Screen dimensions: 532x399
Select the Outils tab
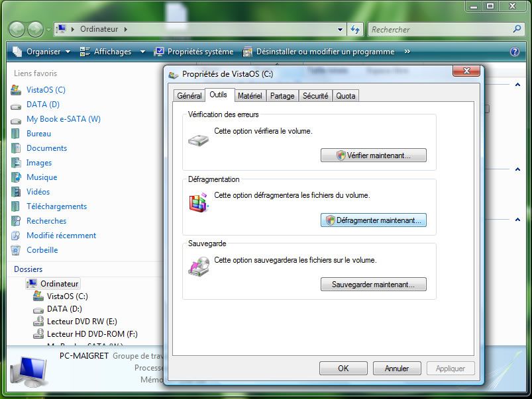point(218,95)
